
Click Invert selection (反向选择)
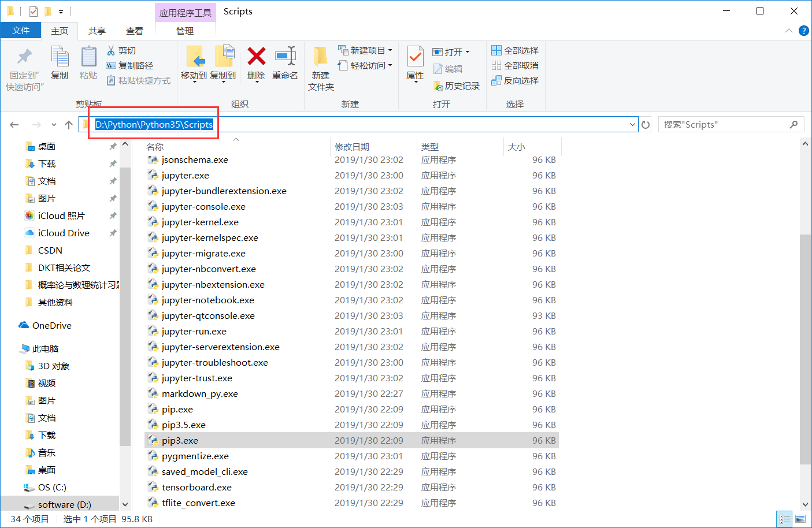point(515,81)
